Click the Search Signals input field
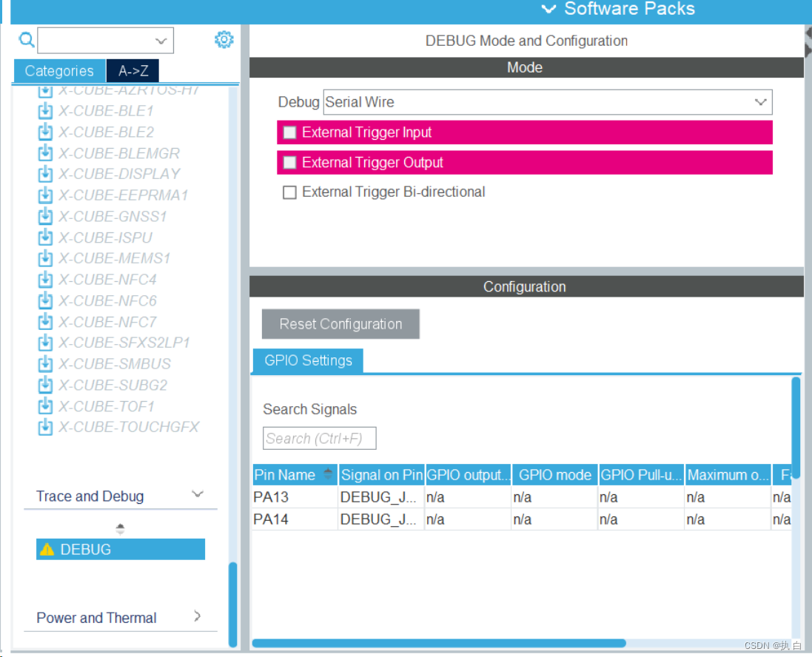The width and height of the screenshot is (812, 657). click(x=319, y=438)
